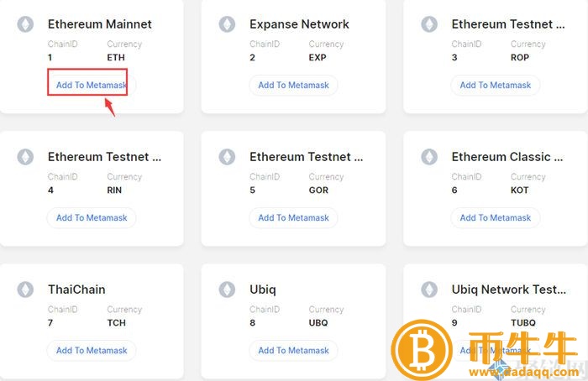
Task: Add the RIN chain to Metamask
Action: 91,217
